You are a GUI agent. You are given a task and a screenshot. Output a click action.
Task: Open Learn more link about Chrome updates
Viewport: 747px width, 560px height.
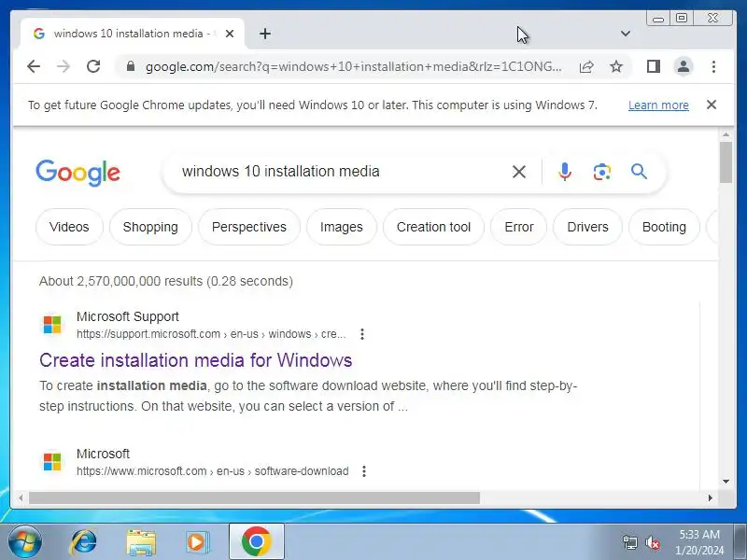[x=658, y=105]
